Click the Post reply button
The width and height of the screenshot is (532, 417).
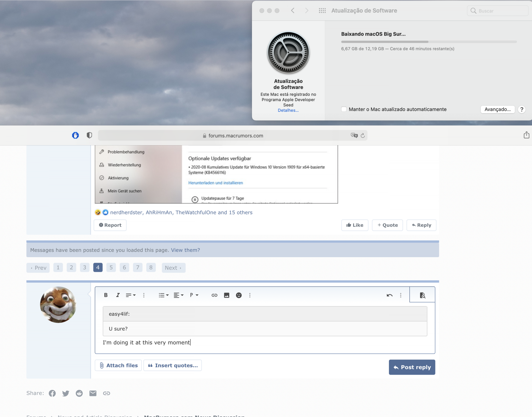tap(412, 367)
